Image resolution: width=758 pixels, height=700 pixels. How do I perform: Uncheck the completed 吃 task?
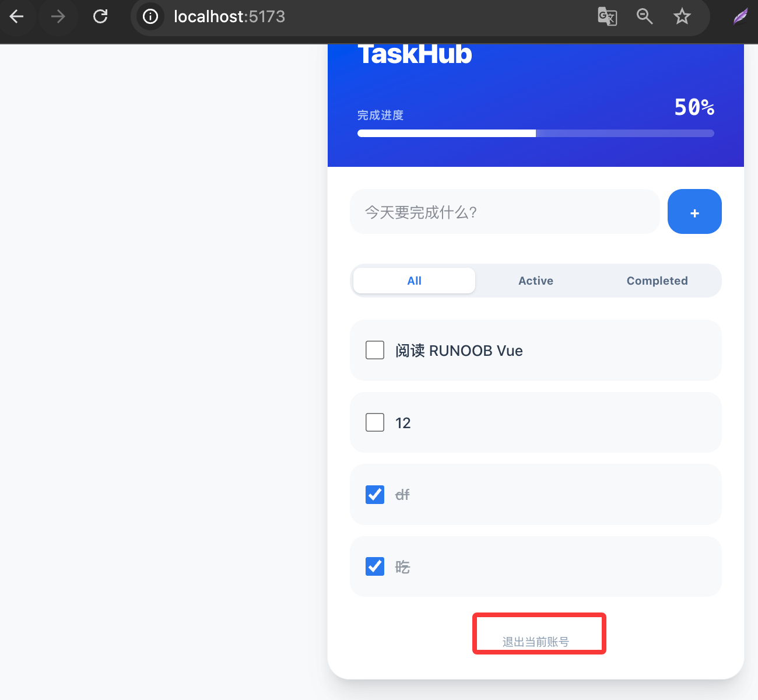click(x=375, y=566)
